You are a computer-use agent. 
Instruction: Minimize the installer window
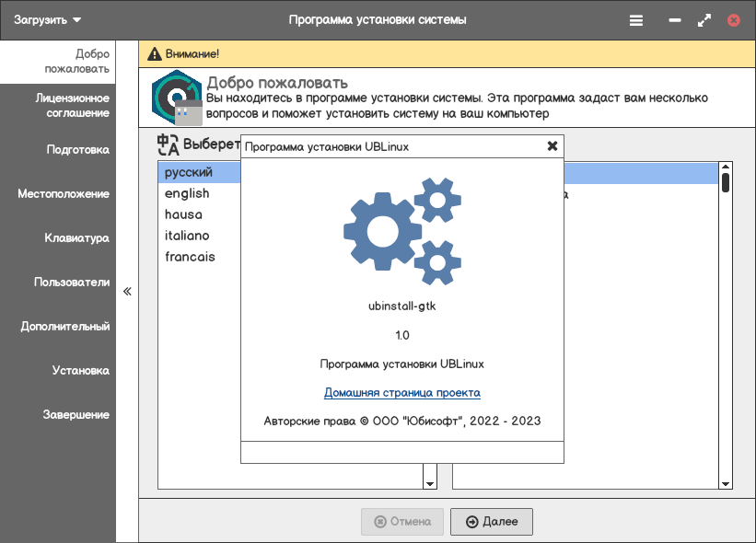tap(675, 20)
